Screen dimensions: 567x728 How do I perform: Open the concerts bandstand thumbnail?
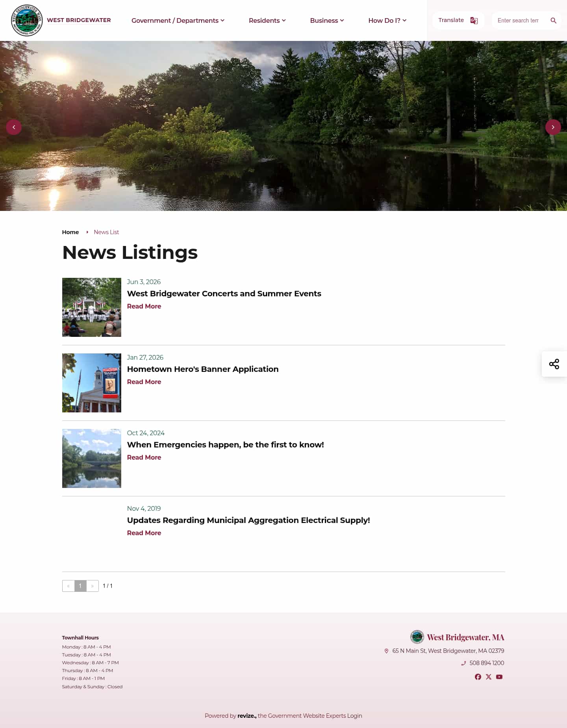92,307
